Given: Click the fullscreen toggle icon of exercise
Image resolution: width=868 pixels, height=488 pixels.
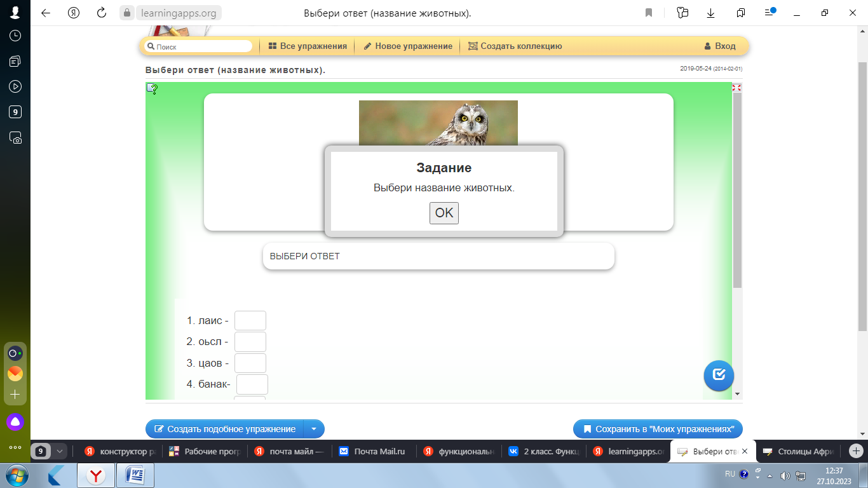Looking at the screenshot, I should [x=736, y=88].
